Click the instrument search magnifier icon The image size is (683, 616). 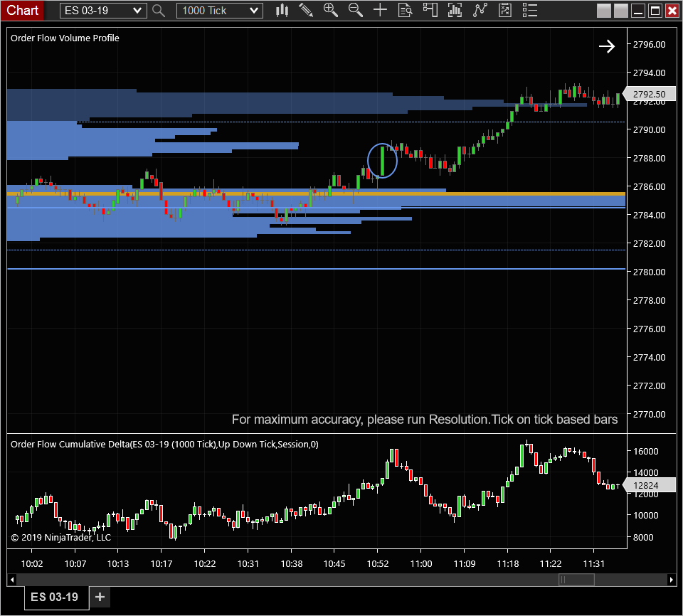[159, 11]
